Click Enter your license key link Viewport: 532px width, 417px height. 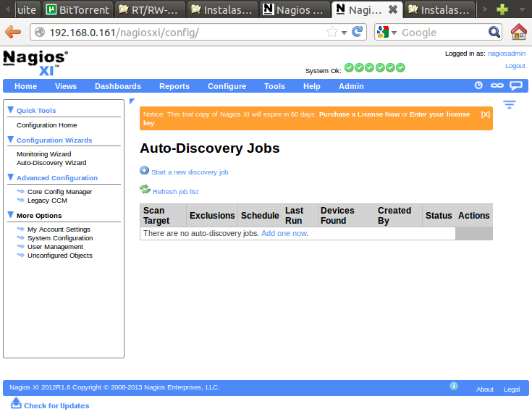tap(306, 119)
